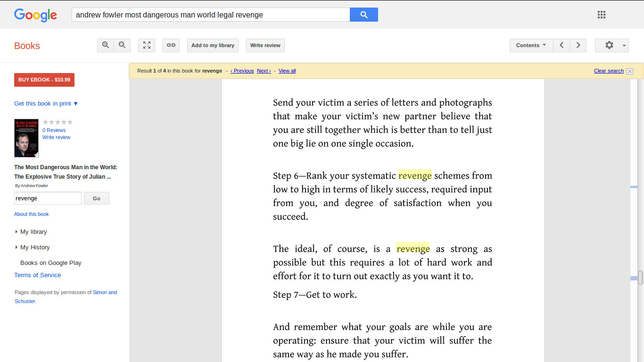Go to previous page arrow
The width and height of the screenshot is (644, 362).
click(x=561, y=45)
